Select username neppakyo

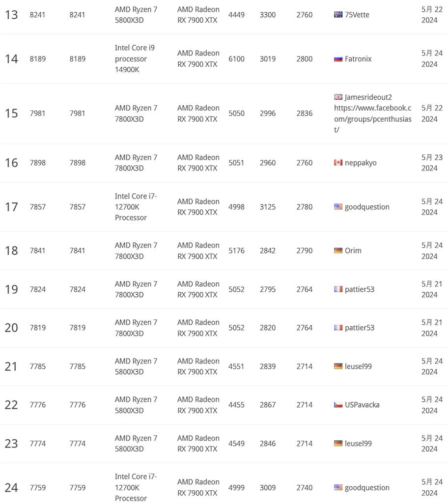tap(361, 163)
